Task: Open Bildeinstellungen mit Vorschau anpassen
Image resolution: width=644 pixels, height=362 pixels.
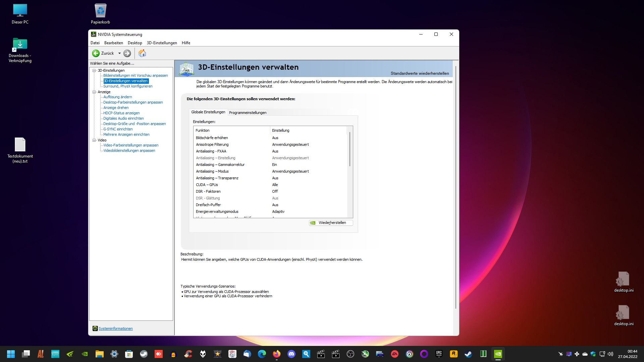Action: coord(136,75)
